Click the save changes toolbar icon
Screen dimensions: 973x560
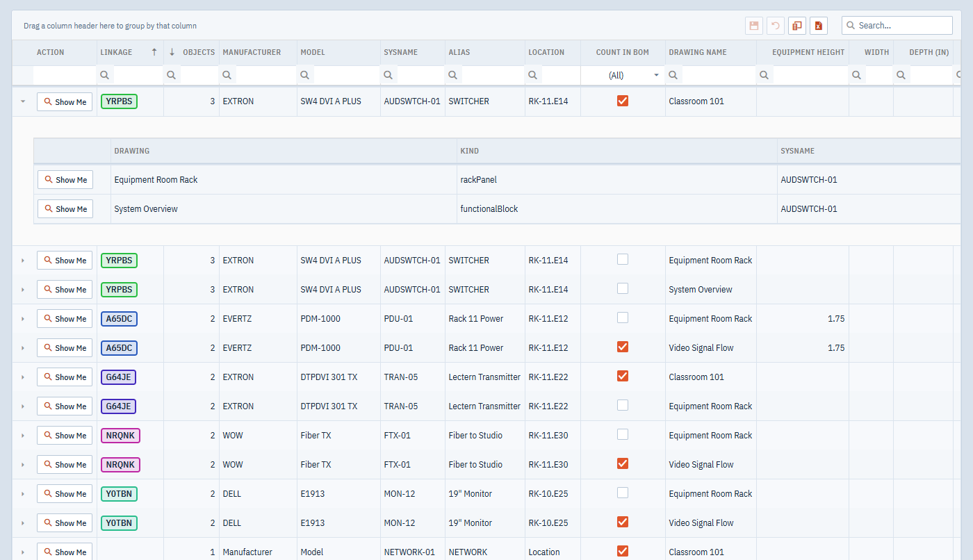click(x=753, y=26)
